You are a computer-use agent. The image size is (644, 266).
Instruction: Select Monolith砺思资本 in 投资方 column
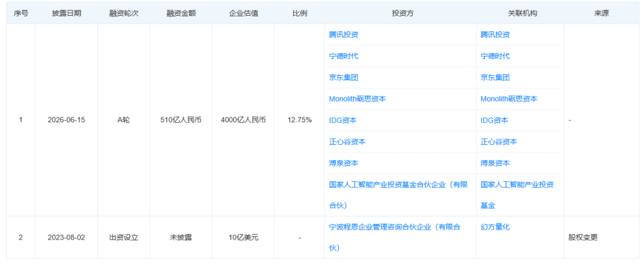358,98
